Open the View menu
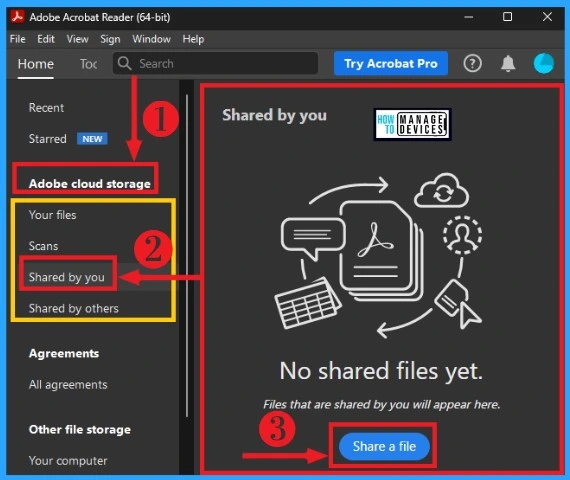570x480 pixels. 77,39
